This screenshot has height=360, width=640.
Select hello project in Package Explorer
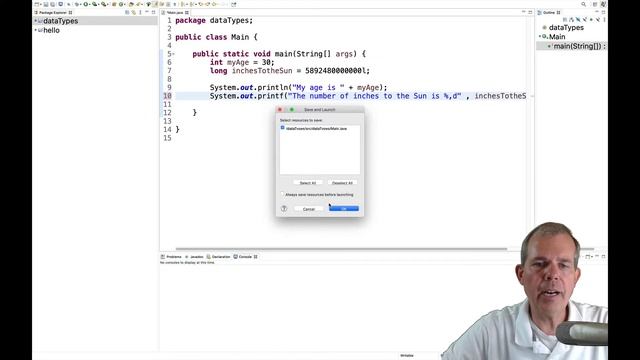coord(51,30)
